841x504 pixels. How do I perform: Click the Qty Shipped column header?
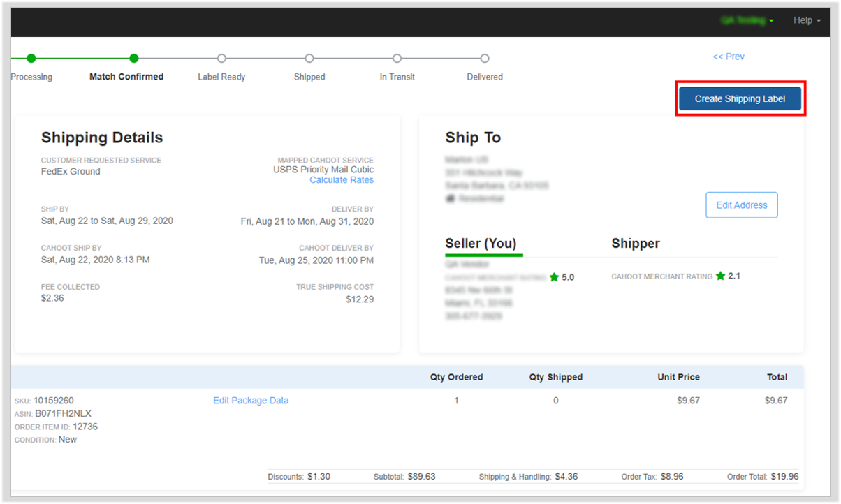[x=555, y=377]
